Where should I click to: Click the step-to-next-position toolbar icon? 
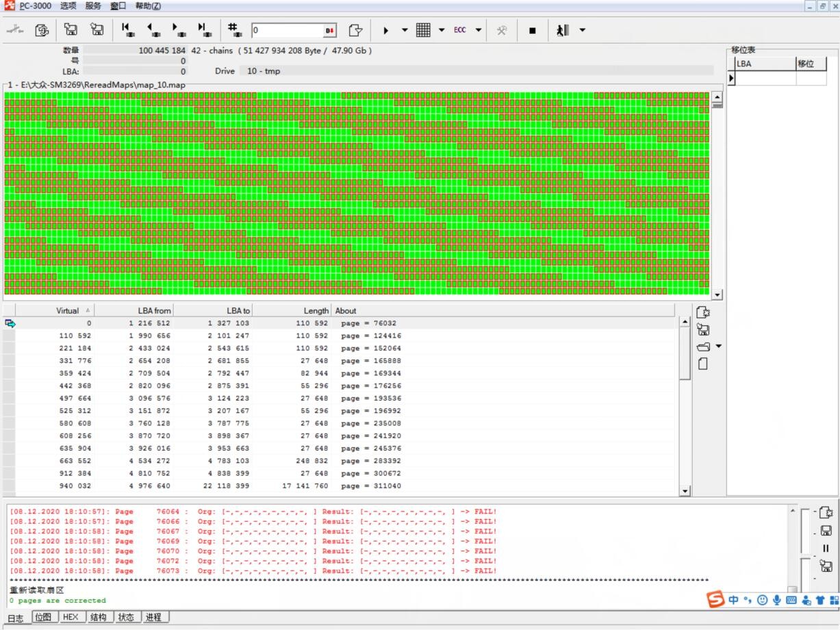[x=179, y=29]
